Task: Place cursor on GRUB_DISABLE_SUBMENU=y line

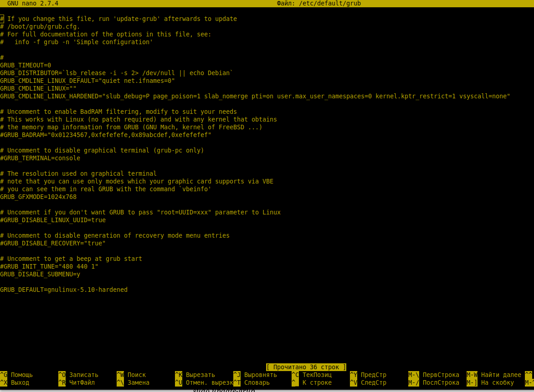Action: pos(40,274)
